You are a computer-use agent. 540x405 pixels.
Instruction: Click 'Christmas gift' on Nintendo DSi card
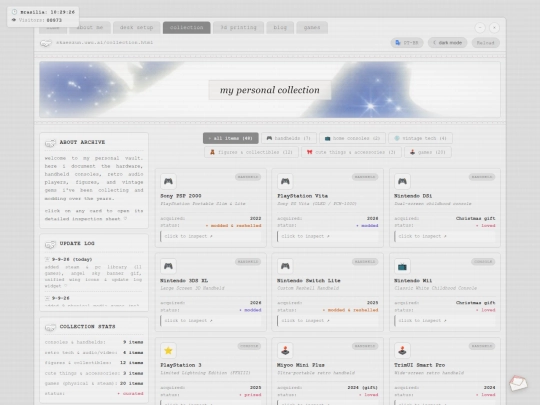[476, 218]
